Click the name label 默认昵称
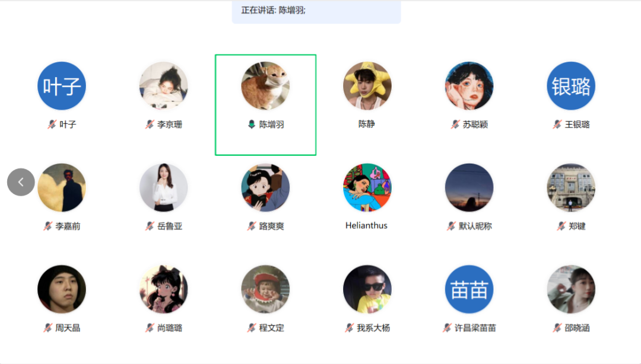The image size is (641, 364). (x=475, y=226)
